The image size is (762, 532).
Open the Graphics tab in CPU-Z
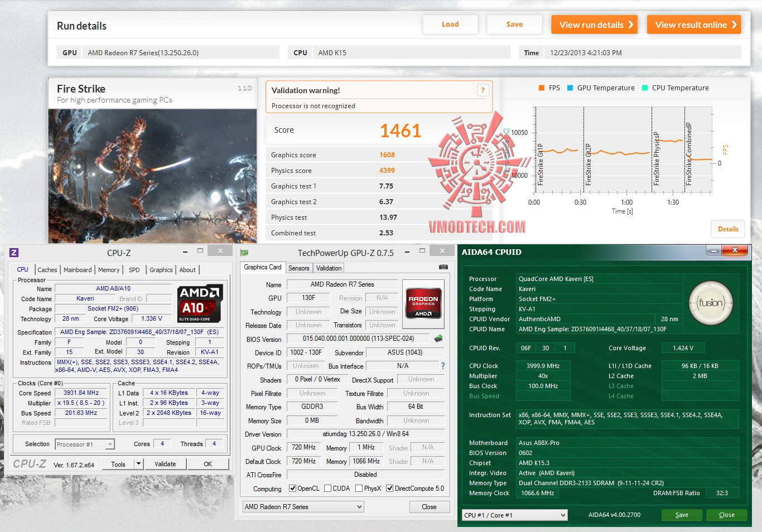click(161, 270)
